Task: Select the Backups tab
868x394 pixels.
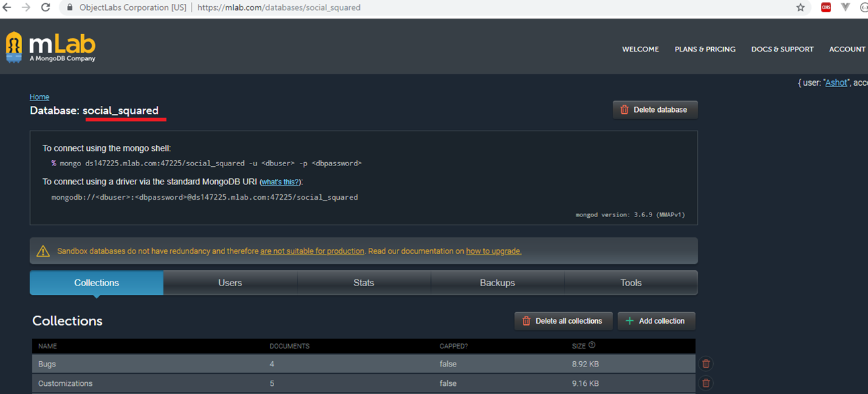Action: click(x=497, y=283)
